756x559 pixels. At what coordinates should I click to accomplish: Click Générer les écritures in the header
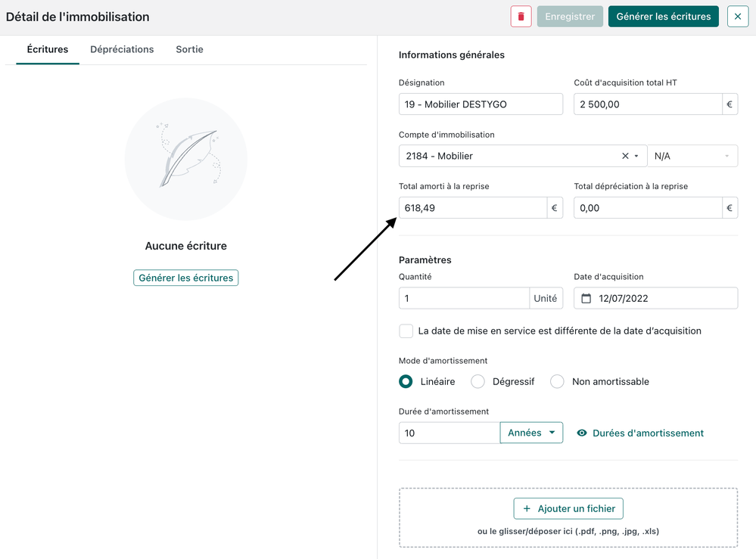click(x=663, y=17)
